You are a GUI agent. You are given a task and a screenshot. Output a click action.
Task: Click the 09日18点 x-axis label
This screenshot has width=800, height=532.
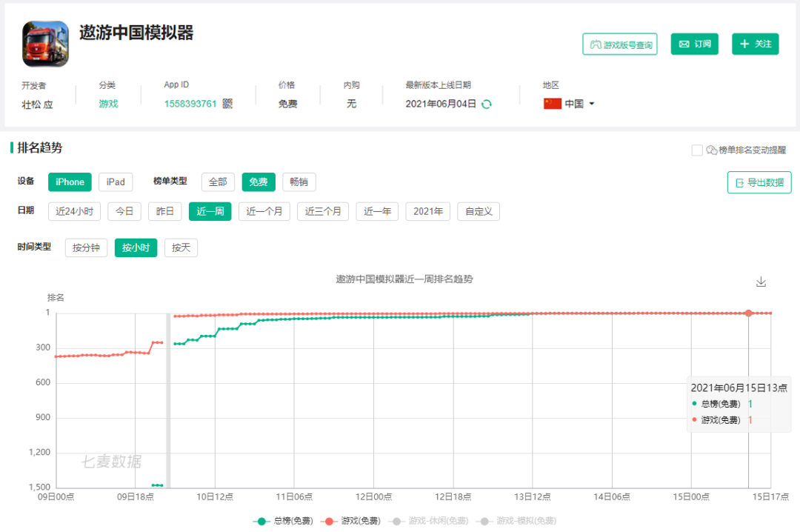pos(136,496)
